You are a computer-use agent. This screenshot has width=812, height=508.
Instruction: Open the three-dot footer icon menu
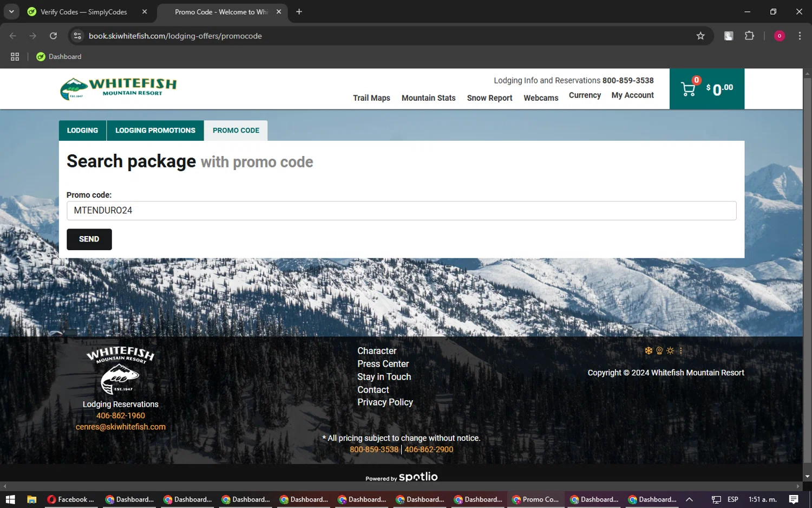680,350
